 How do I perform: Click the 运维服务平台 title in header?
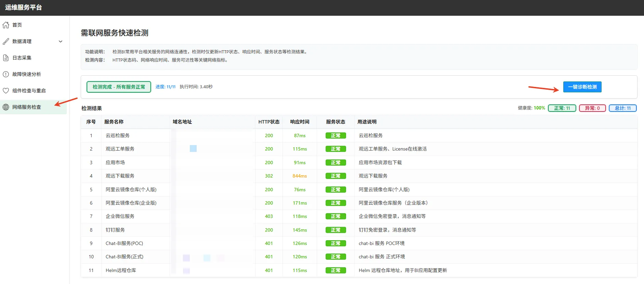click(24, 8)
